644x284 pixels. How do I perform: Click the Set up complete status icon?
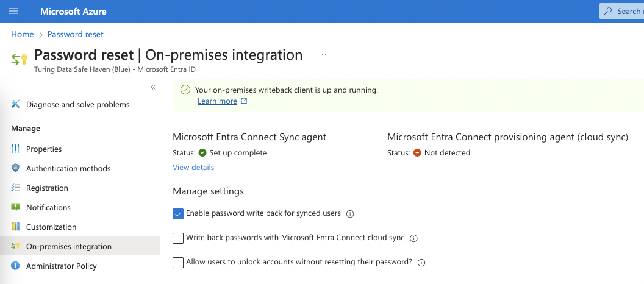coord(202,153)
